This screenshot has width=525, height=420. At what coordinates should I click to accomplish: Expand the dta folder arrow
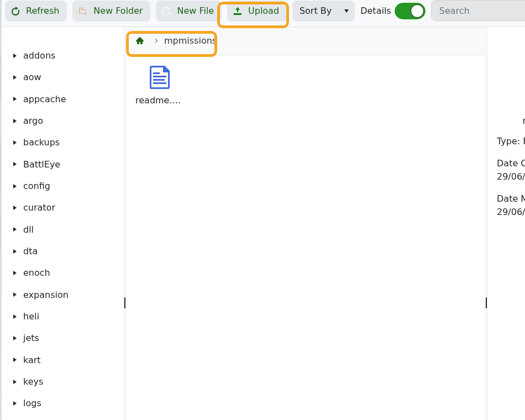point(15,251)
